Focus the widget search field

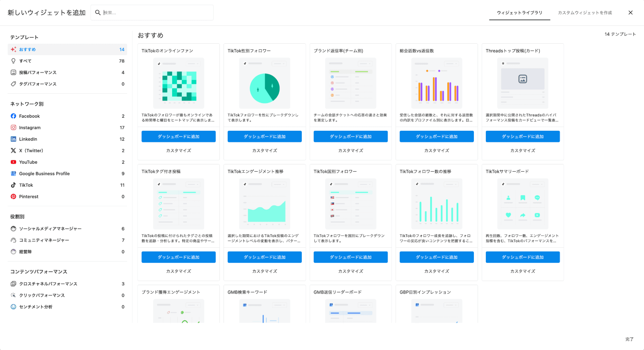(x=156, y=13)
